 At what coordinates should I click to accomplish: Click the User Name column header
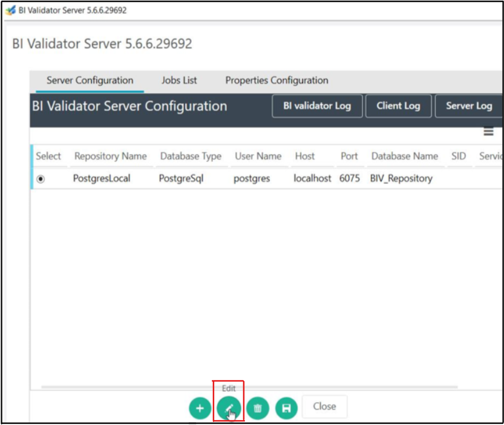[x=258, y=156]
